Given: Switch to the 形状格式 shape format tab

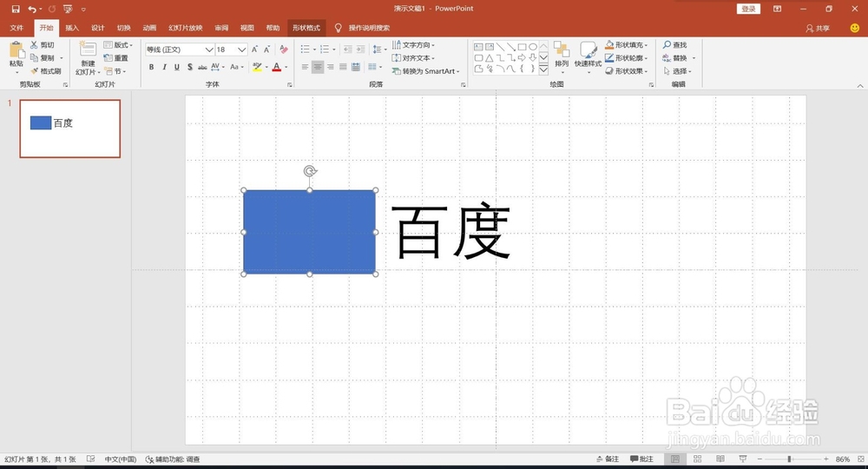Looking at the screenshot, I should (306, 28).
